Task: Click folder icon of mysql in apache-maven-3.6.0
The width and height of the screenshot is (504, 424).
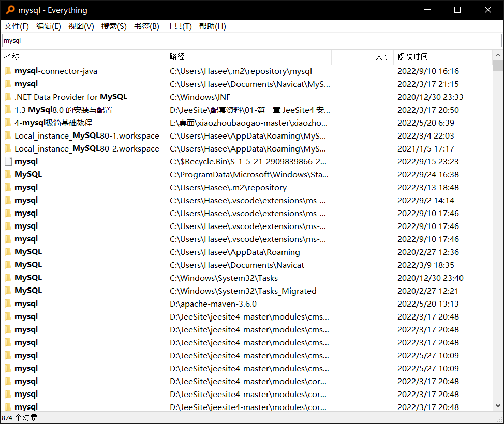Action: pyautogui.click(x=8, y=304)
